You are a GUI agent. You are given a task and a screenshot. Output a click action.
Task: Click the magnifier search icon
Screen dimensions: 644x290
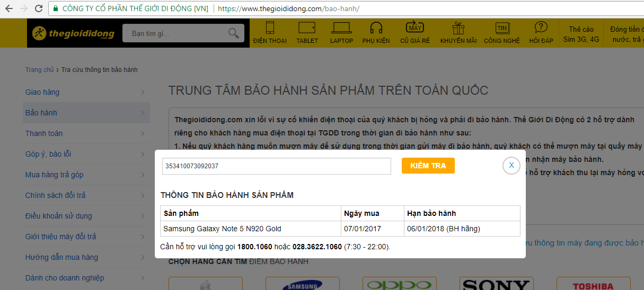[x=233, y=33]
